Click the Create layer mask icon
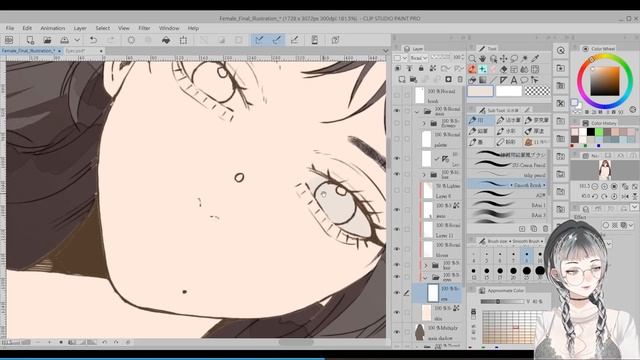 coord(448,79)
